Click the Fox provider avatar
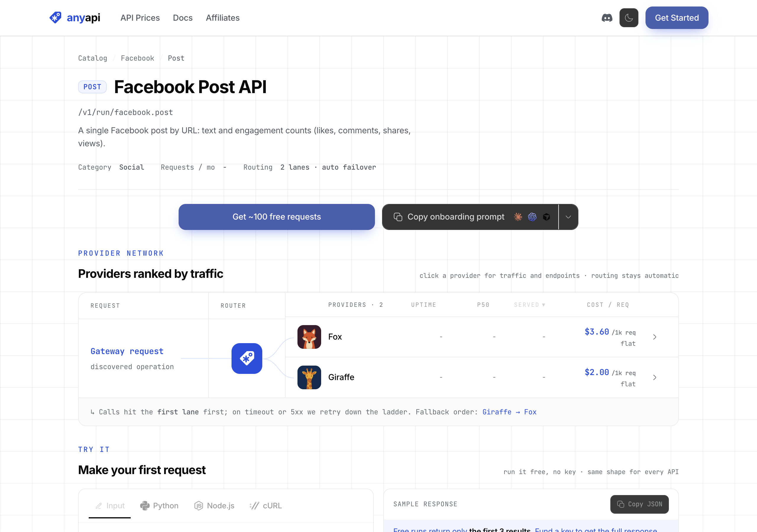Screen dimensions: 757x532 [x=309, y=337]
